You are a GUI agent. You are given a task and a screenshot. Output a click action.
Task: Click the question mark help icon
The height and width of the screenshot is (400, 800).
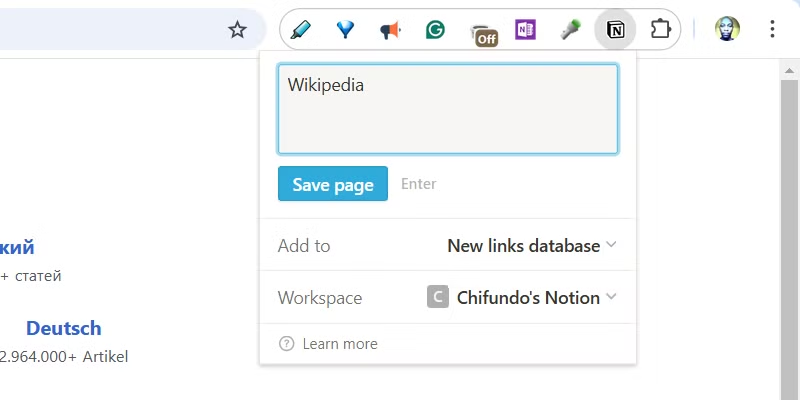[287, 344]
